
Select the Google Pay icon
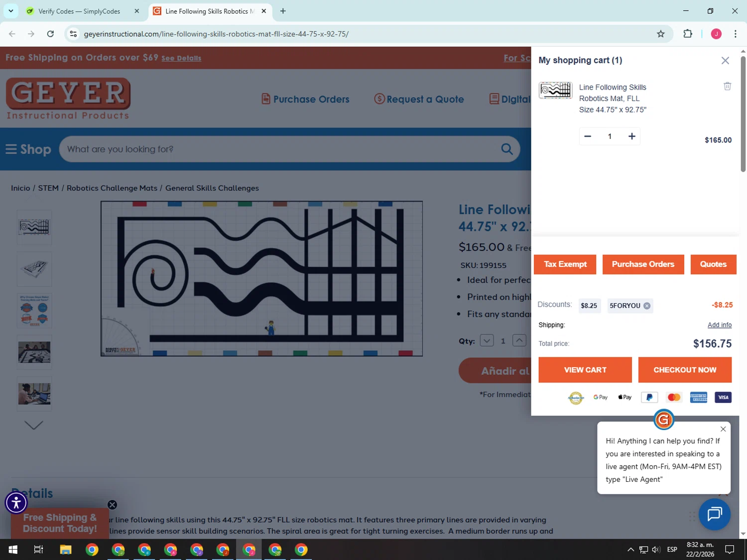click(x=600, y=397)
